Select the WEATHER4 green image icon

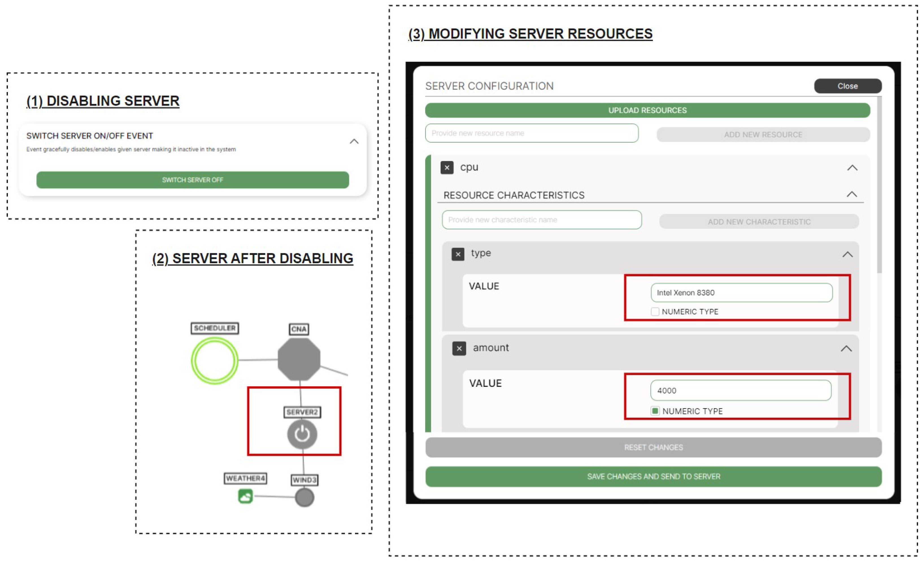click(245, 496)
